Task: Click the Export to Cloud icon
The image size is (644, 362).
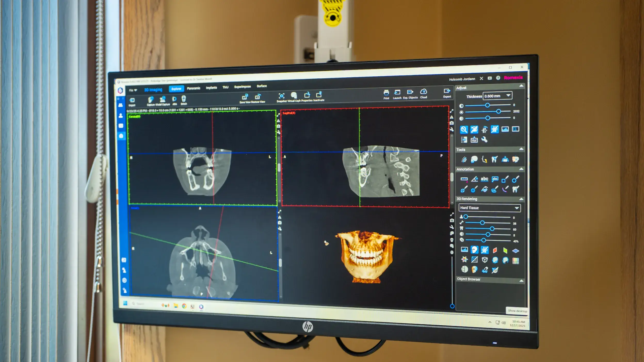Action: (423, 92)
